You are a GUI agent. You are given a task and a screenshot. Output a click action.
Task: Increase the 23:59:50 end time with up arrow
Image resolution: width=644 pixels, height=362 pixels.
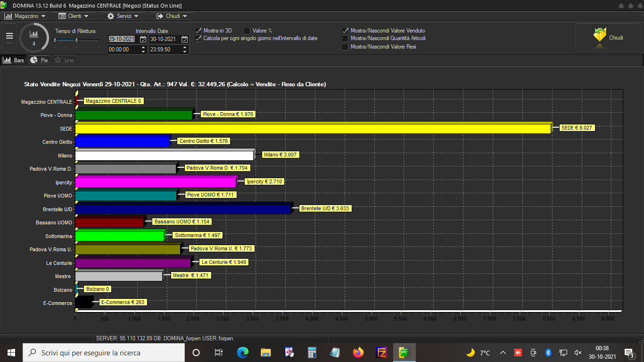[x=185, y=47]
